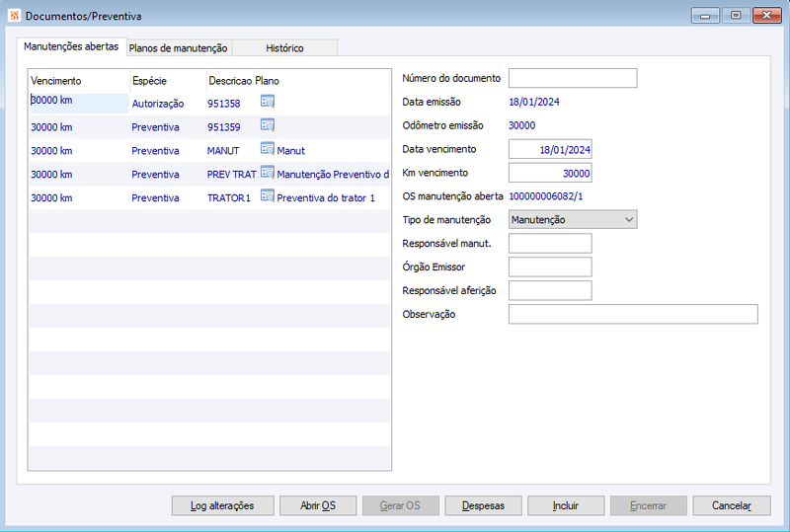Cancel with the Cancelar button

click(732, 505)
